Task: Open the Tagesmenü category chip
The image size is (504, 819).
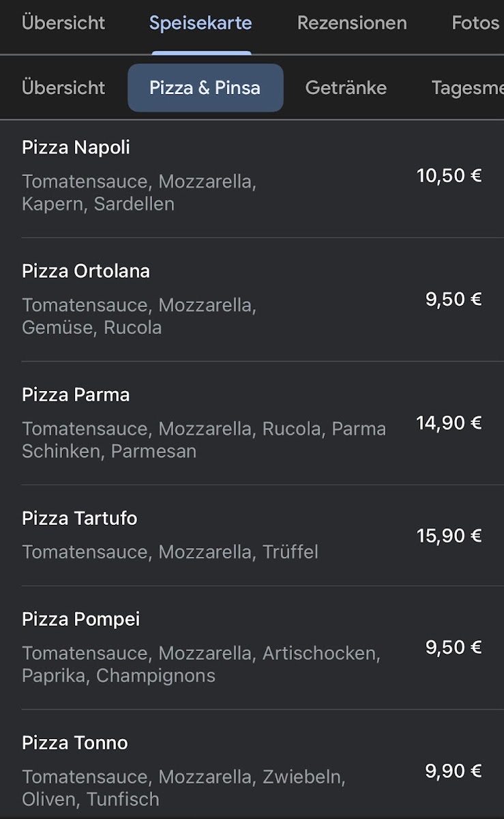Action: (x=467, y=87)
